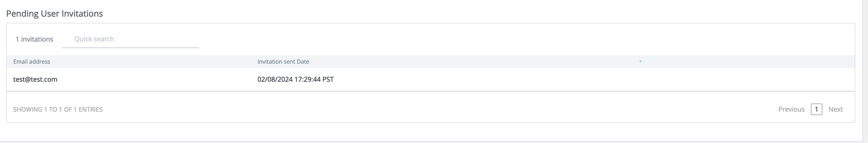Sort by Invitation sent Date column
The image size is (868, 143).
click(x=283, y=62)
